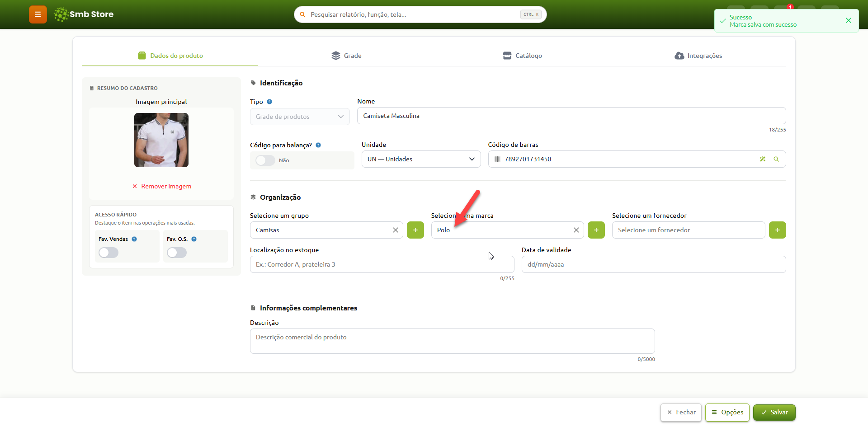Screen dimensions: 868x427
Task: Click the Integrações cloud icon
Action: pyautogui.click(x=679, y=56)
